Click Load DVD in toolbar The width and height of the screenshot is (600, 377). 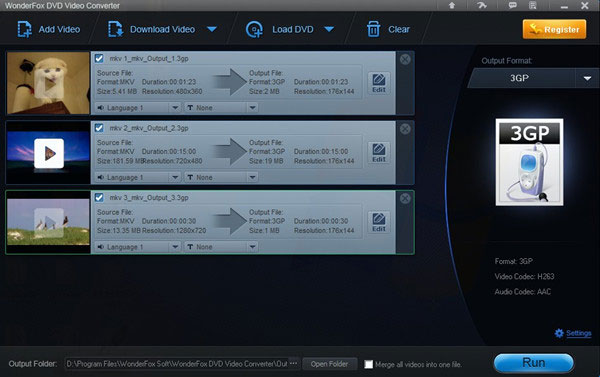tap(280, 29)
